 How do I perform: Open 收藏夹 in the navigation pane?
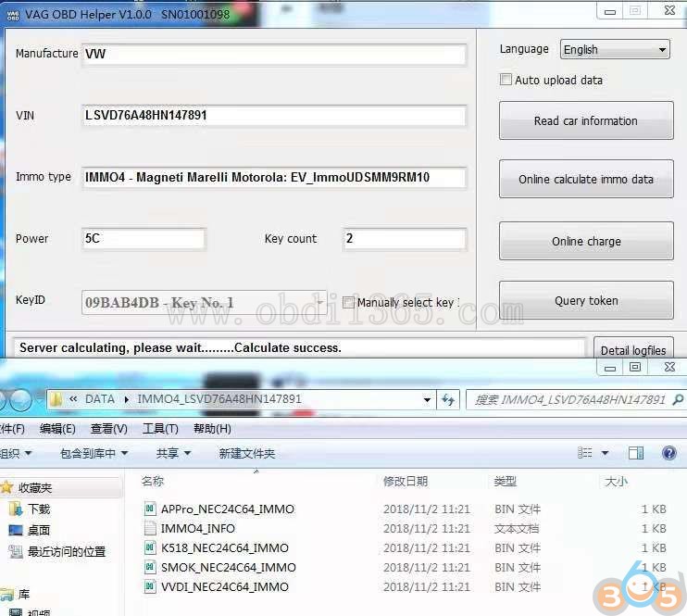(x=35, y=487)
